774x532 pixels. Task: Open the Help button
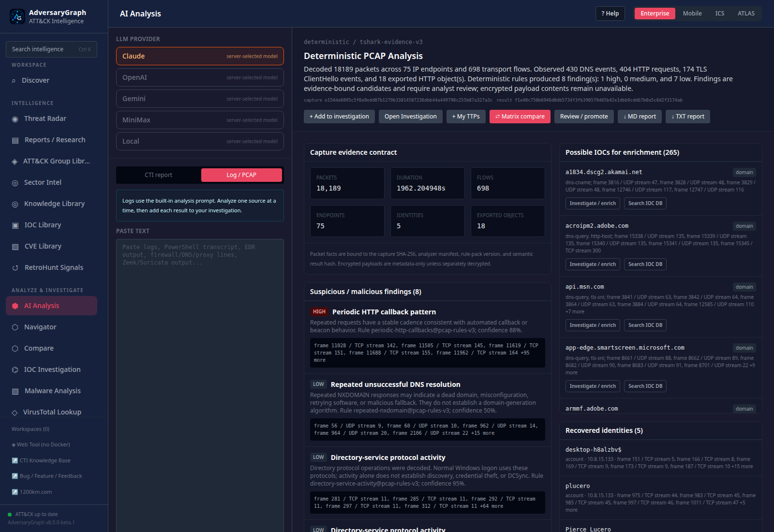610,14
